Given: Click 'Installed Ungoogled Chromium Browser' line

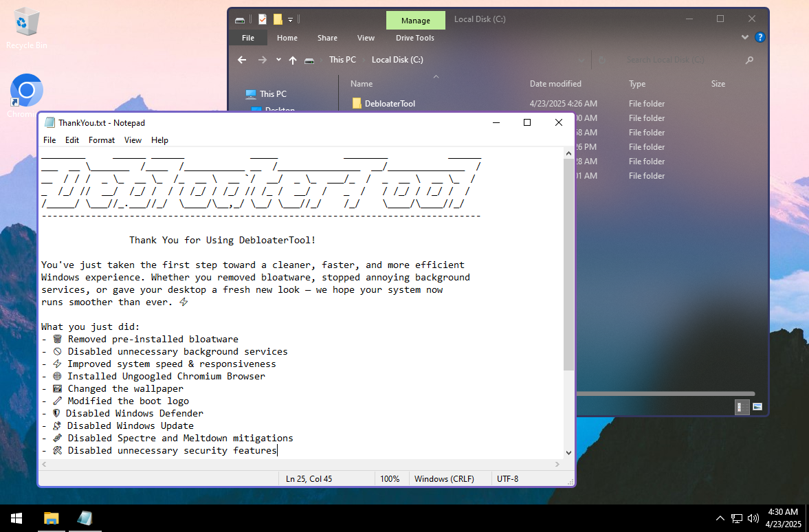Looking at the screenshot, I should click(x=166, y=377).
